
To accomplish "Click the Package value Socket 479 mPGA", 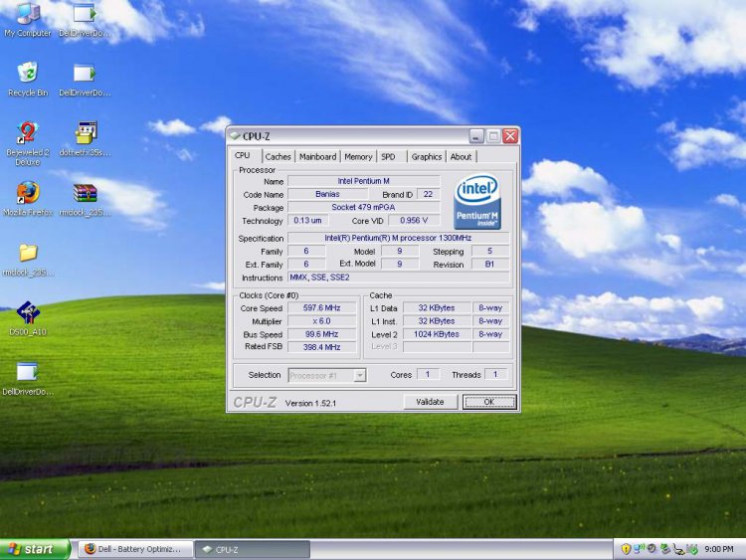I will (363, 207).
